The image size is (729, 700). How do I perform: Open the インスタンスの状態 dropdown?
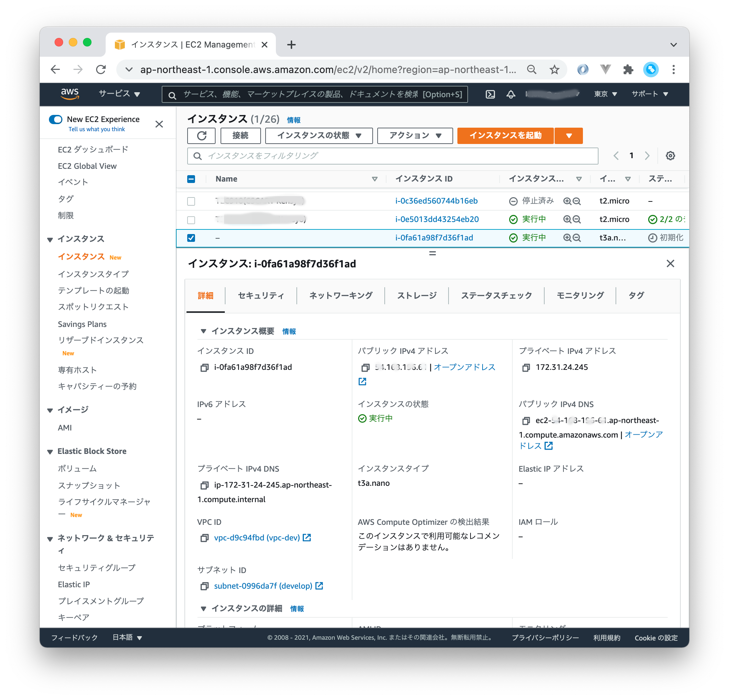point(319,135)
